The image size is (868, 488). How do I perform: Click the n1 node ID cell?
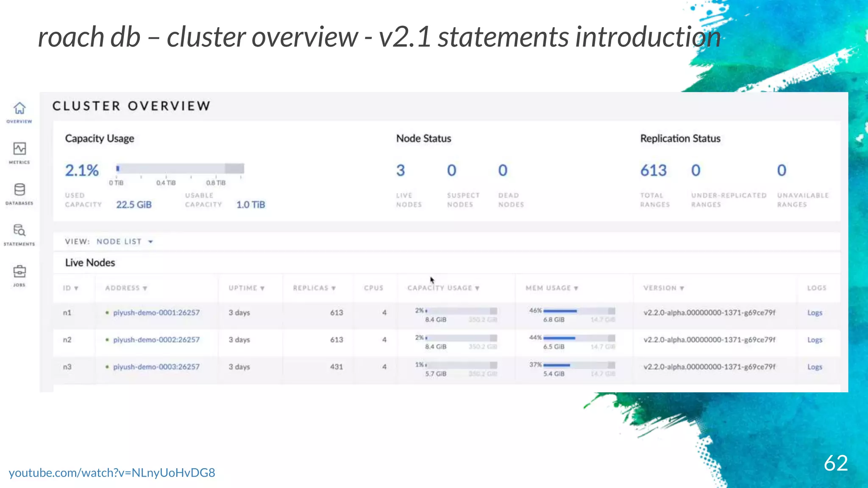(x=67, y=313)
